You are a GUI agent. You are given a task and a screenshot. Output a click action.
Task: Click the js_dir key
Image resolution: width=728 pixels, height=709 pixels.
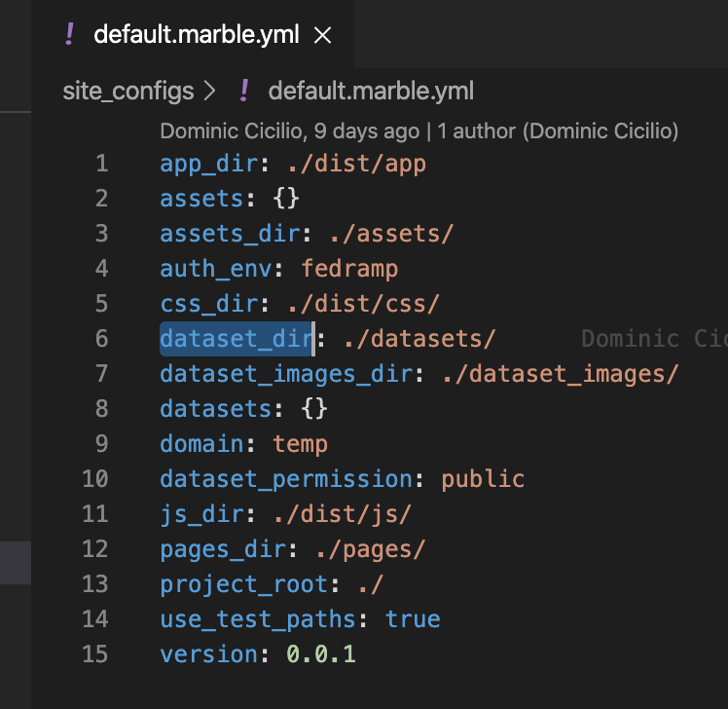[201, 515]
